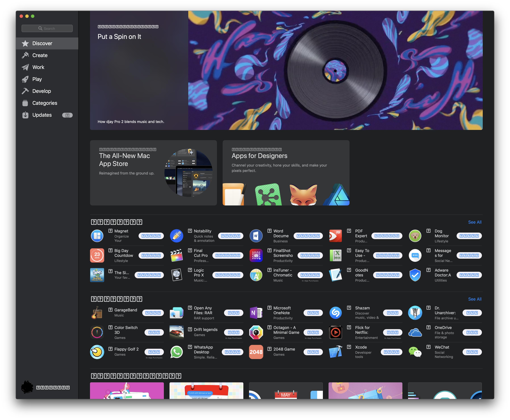Screen dimensions: 510x420
Task: Click the 2048 Game icon
Action: (x=256, y=352)
